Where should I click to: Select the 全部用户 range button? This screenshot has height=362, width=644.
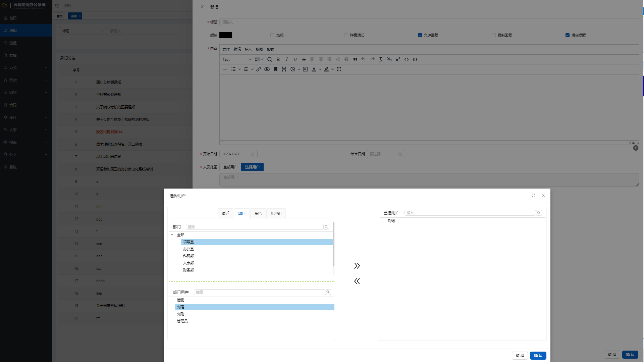pos(230,167)
